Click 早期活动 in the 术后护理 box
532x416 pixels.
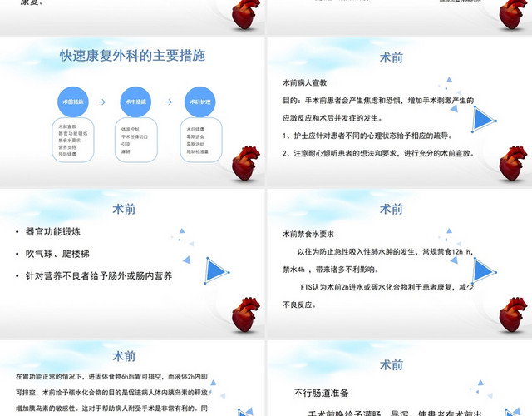195,144
